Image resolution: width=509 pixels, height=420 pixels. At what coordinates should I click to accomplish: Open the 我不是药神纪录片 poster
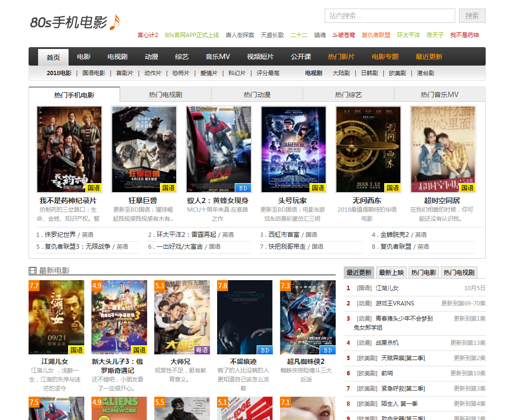click(x=69, y=149)
